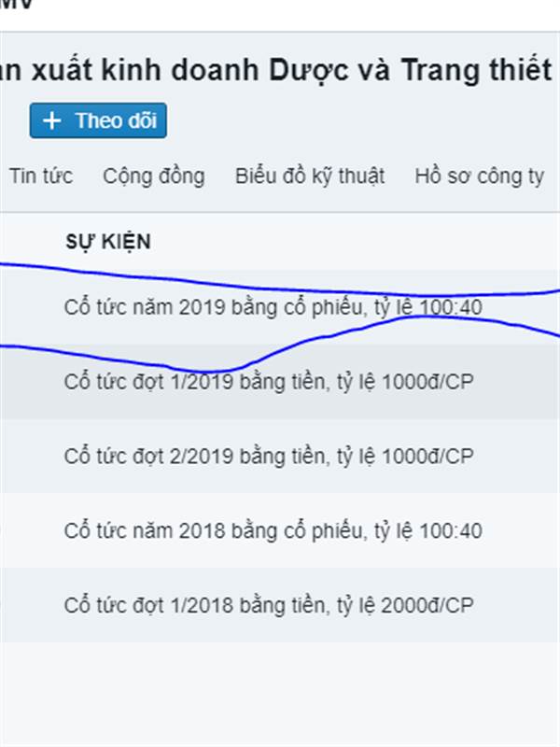Click the MV ticker text at top

(16, 5)
